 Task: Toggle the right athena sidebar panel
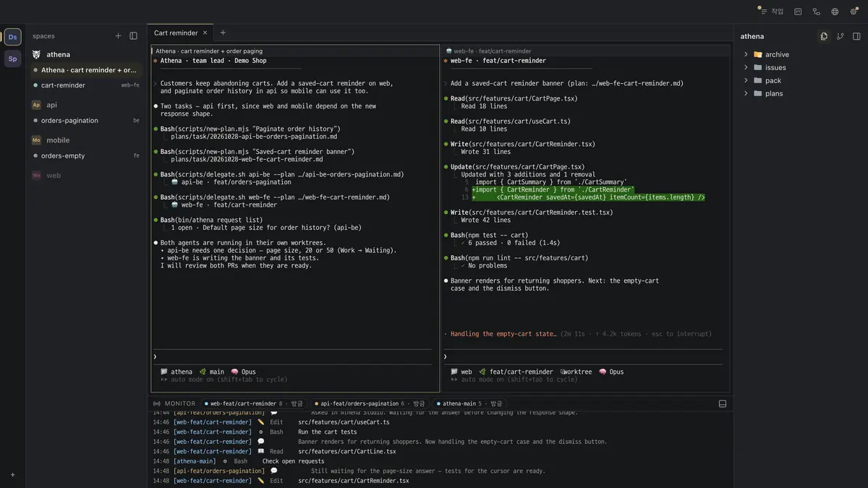tap(856, 36)
